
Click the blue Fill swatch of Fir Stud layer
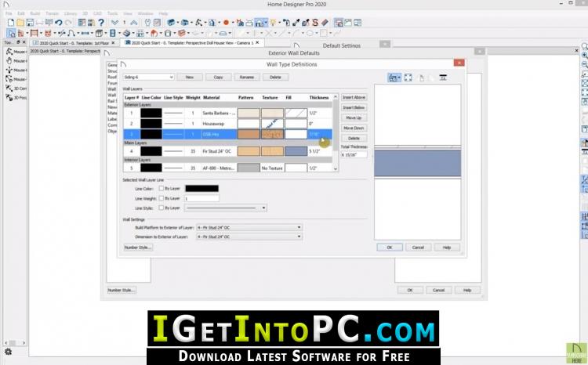[x=296, y=151]
